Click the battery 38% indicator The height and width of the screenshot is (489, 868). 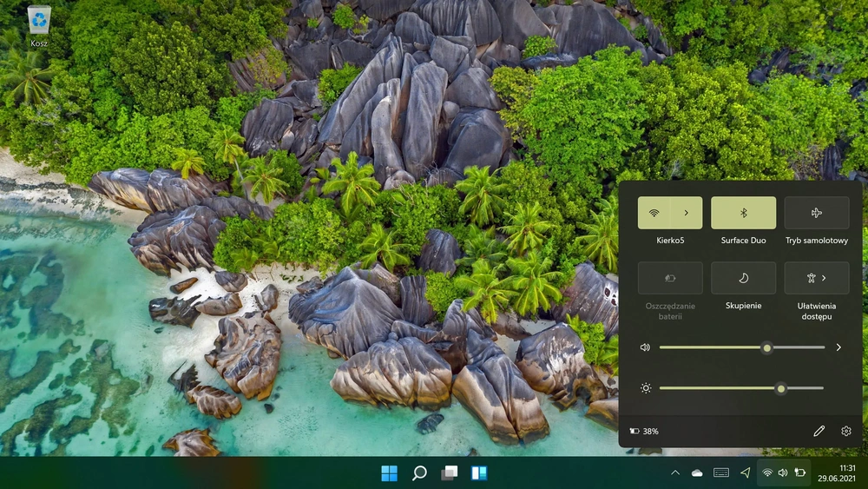(x=644, y=431)
